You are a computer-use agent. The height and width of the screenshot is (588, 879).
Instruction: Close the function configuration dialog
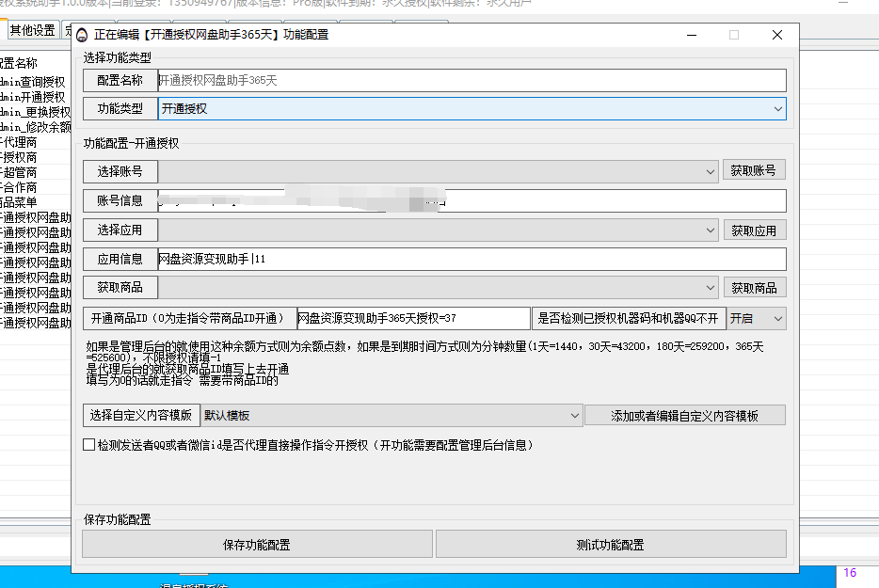click(776, 35)
